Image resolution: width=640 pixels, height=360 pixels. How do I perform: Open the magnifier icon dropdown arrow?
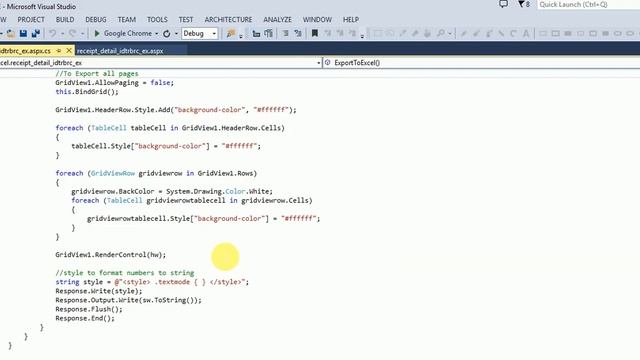[x=449, y=34]
